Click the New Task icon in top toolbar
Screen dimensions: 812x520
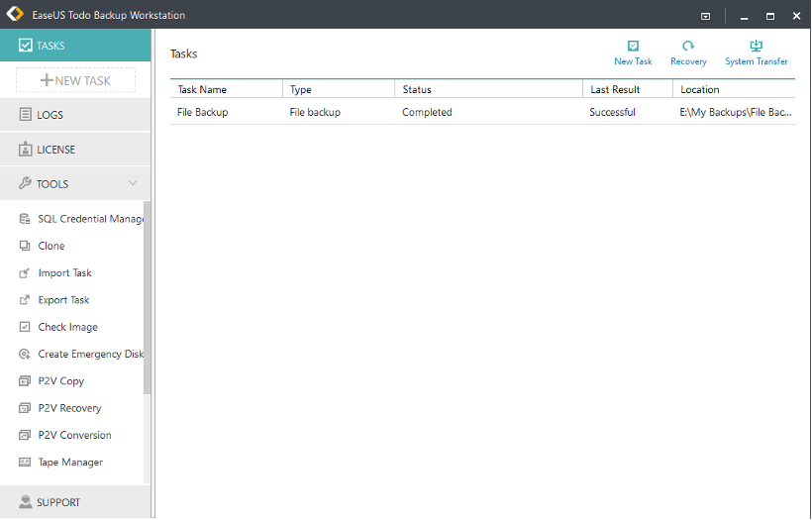[x=633, y=47]
